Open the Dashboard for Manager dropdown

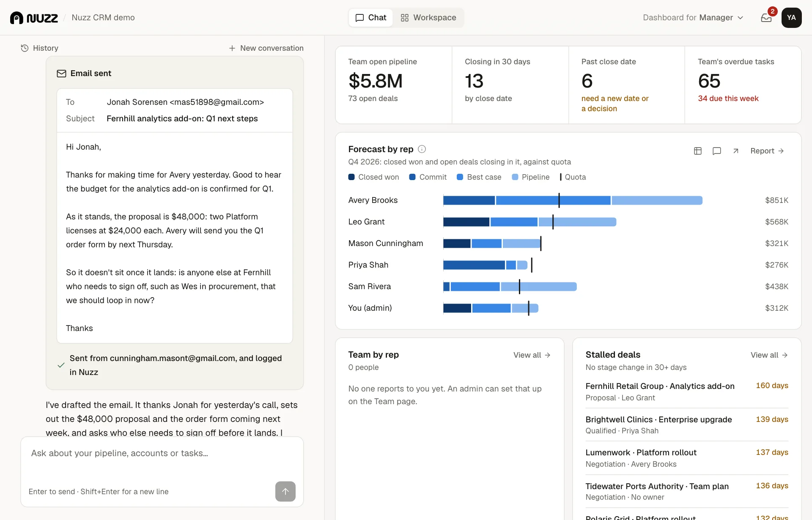pos(693,18)
